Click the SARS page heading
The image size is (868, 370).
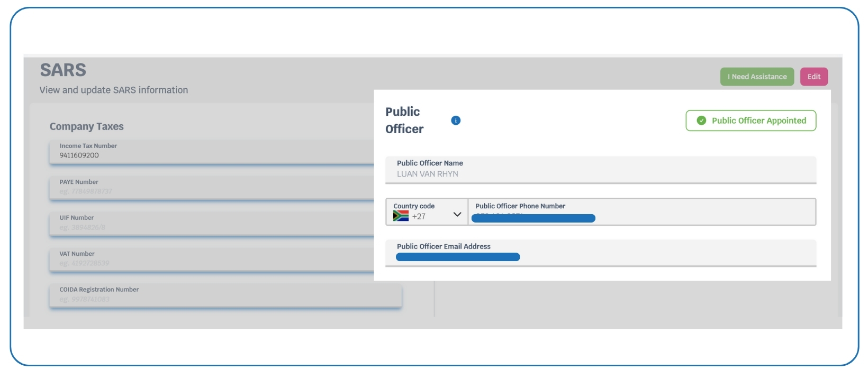click(x=63, y=70)
